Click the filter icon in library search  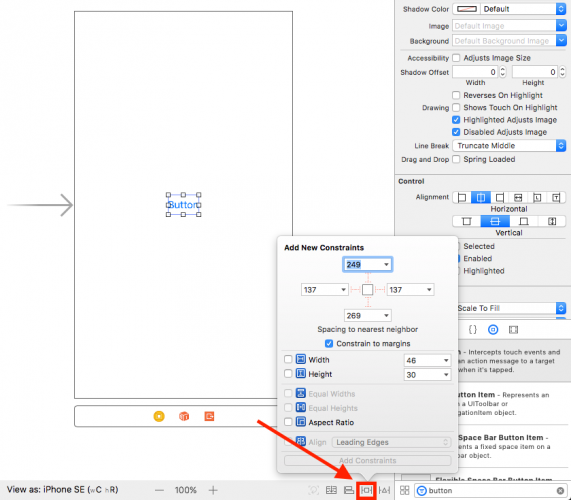click(x=421, y=491)
